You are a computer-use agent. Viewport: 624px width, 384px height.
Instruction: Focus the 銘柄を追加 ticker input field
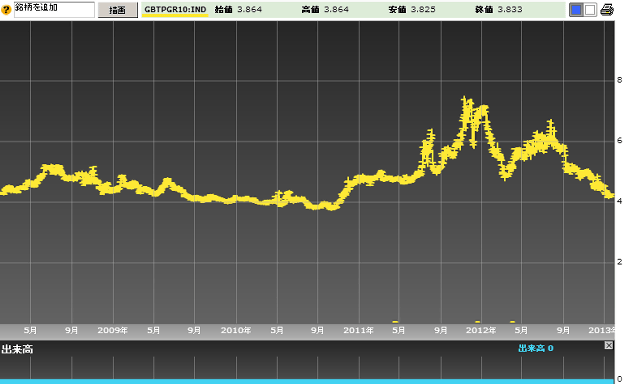coord(54,10)
